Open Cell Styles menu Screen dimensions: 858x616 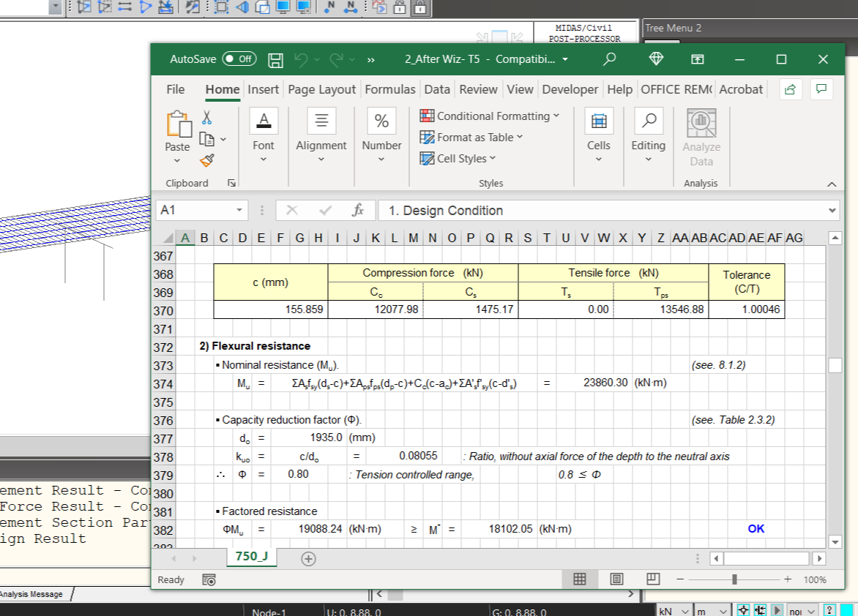point(458,159)
